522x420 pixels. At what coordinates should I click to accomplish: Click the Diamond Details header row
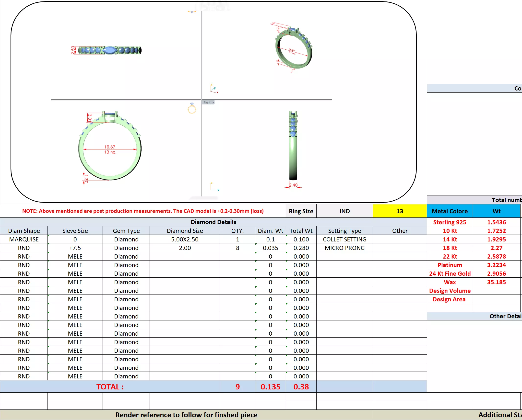click(x=213, y=222)
